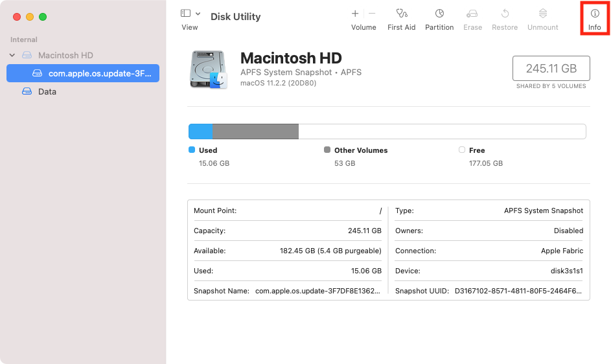Click the Macintosh HD title heading
The width and height of the screenshot is (611, 364).
pos(291,58)
